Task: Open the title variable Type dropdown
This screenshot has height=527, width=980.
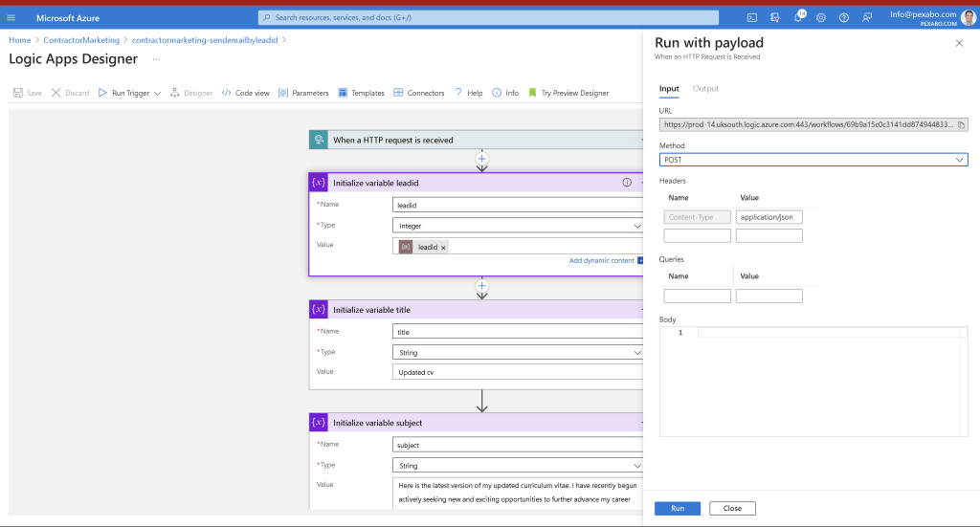Action: tap(518, 353)
